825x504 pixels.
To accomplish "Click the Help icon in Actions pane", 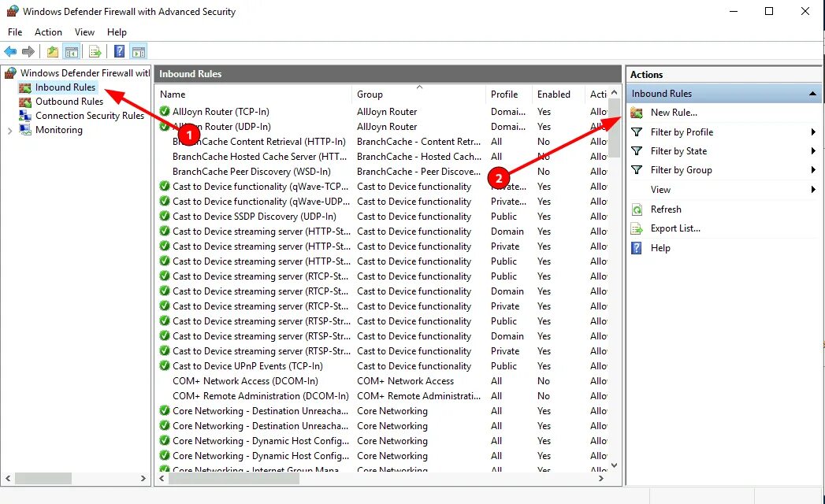I will [637, 248].
